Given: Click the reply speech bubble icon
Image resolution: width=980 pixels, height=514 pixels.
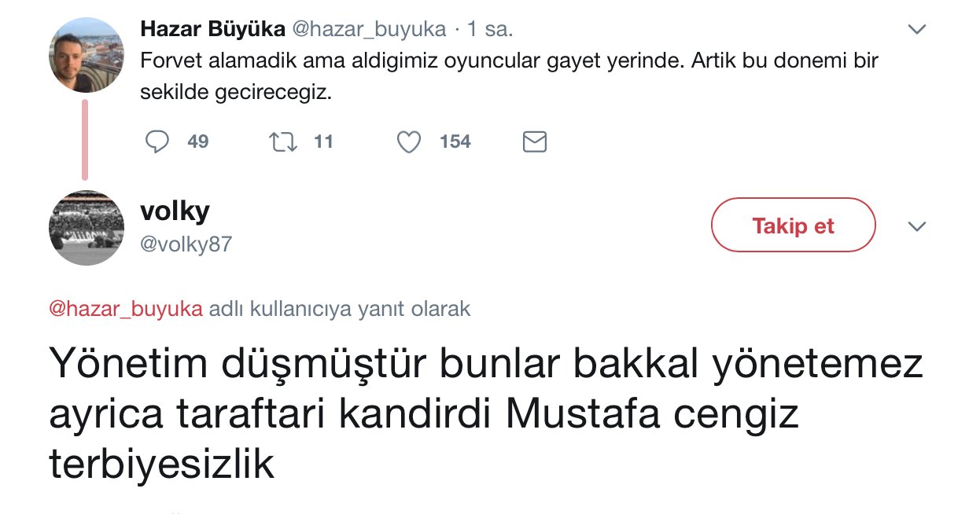Looking at the screenshot, I should (x=158, y=141).
